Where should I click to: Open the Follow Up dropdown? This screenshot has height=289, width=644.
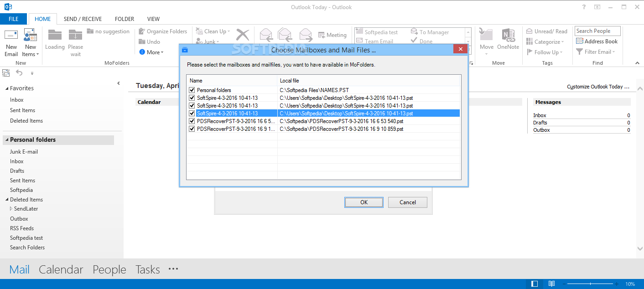(x=545, y=52)
